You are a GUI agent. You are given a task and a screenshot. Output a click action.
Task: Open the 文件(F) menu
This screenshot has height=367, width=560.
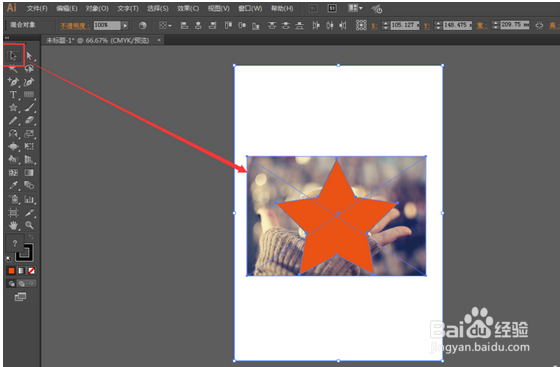[37, 8]
